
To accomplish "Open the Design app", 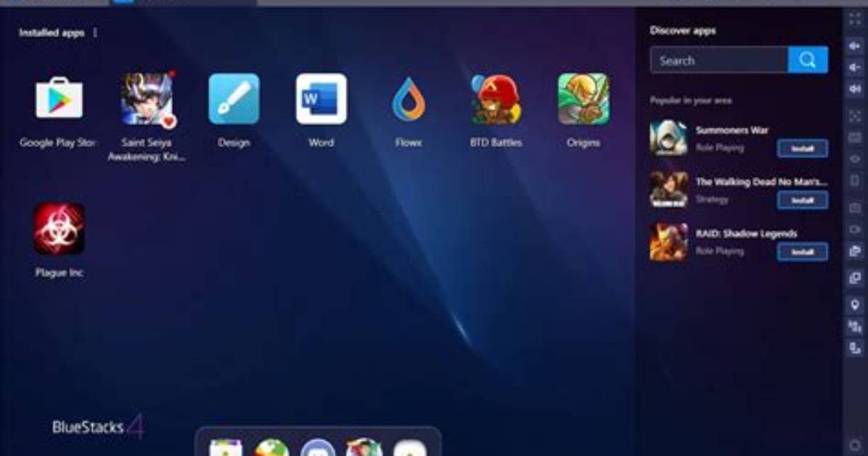I will click(x=234, y=99).
